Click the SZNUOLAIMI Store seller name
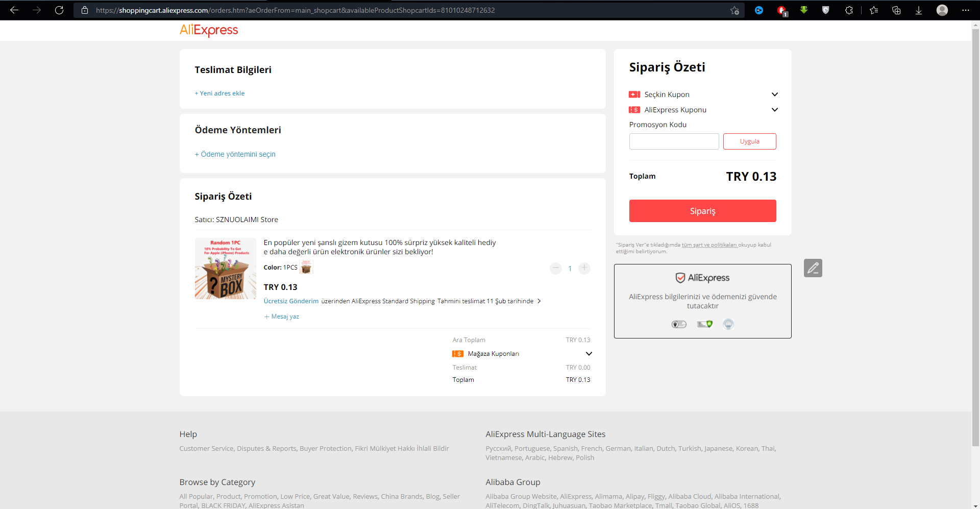The width and height of the screenshot is (980, 509). (247, 220)
